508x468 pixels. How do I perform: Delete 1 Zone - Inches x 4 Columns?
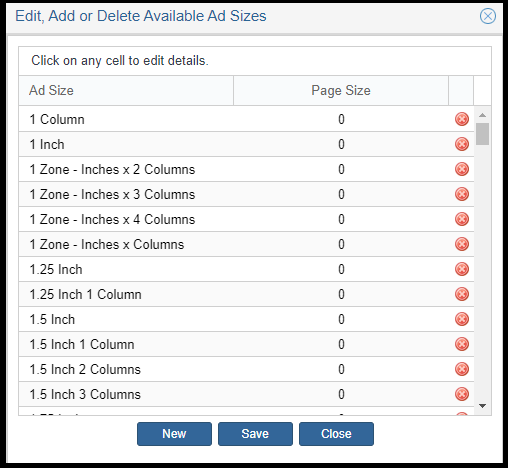click(462, 219)
